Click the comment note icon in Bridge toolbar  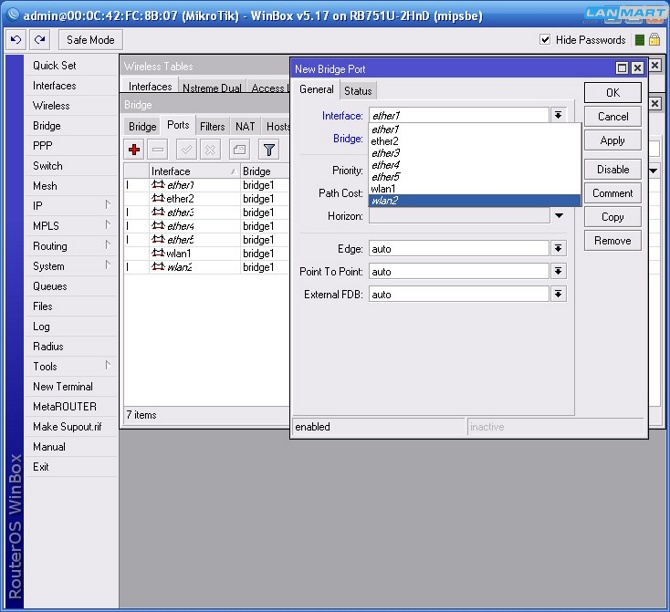[x=239, y=150]
